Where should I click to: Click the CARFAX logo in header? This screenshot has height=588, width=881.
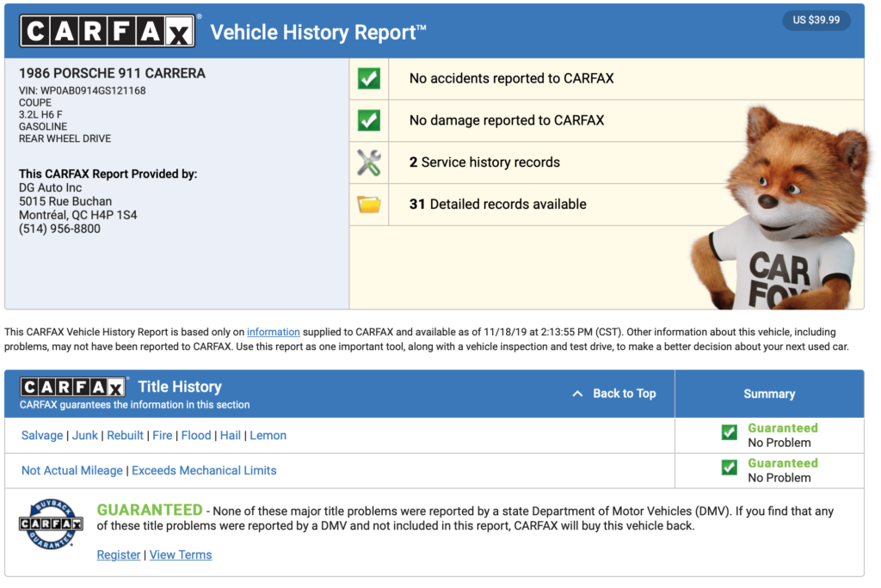[x=108, y=31]
